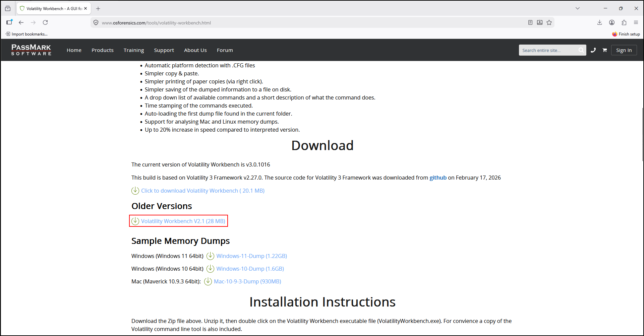
Task: Open the extensions puzzle icon
Action: coord(624,22)
